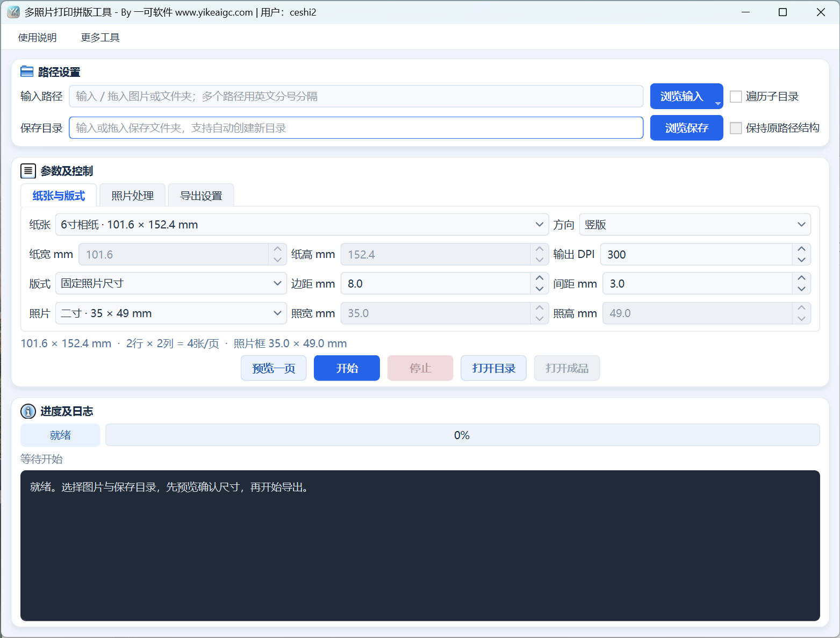
Task: Focus the 保存目录 text field
Action: click(x=356, y=128)
